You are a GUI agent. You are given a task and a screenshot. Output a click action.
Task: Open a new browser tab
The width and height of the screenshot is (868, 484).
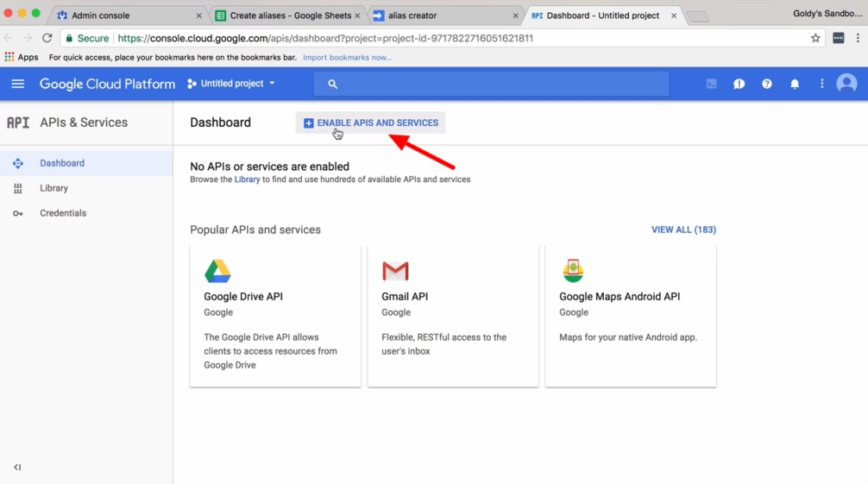pos(698,16)
